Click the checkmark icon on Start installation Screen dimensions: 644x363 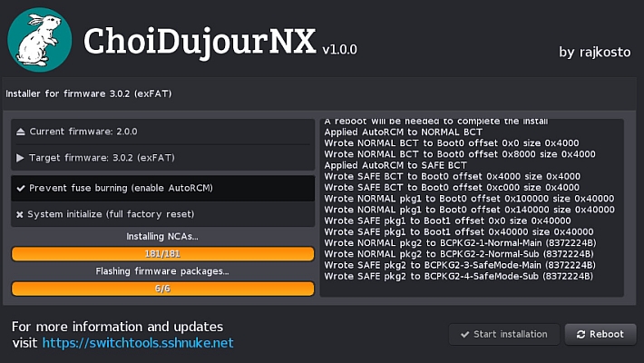pyautogui.click(x=465, y=334)
